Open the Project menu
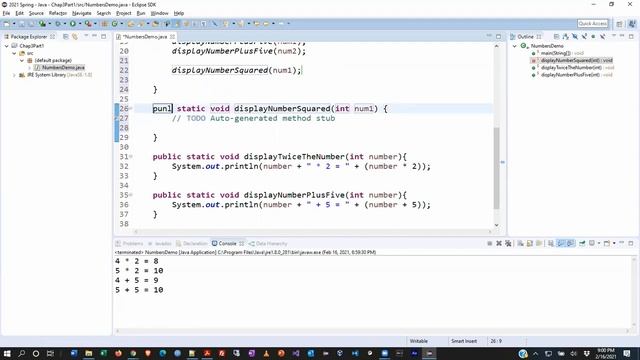Image resolution: width=640 pixels, height=360 pixels. (x=124, y=13)
